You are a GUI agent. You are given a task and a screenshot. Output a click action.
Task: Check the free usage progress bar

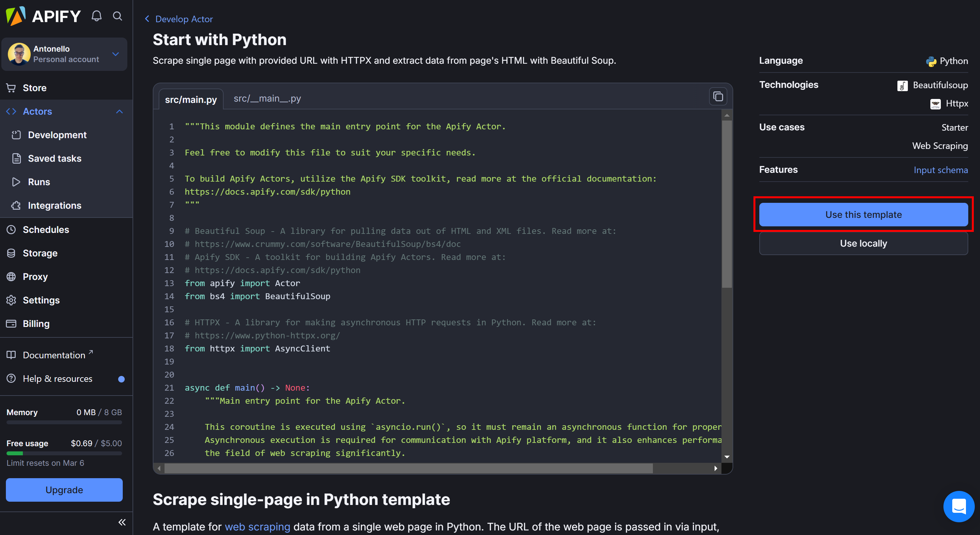(x=64, y=453)
